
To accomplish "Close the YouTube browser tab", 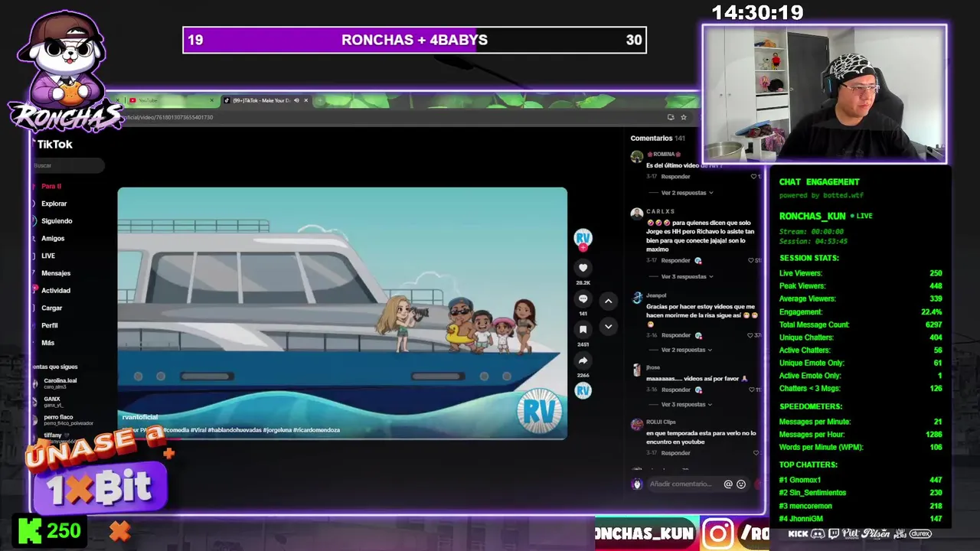I will [212, 100].
